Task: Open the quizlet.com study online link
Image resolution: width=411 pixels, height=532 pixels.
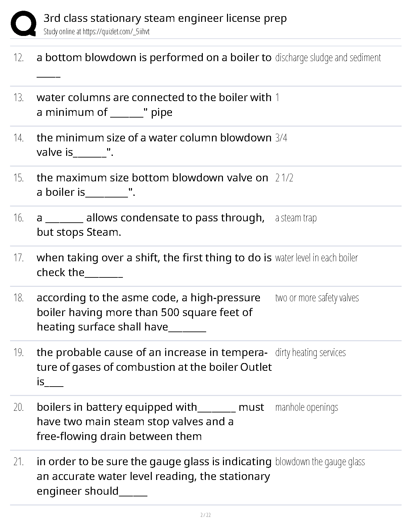Action: tap(96, 32)
